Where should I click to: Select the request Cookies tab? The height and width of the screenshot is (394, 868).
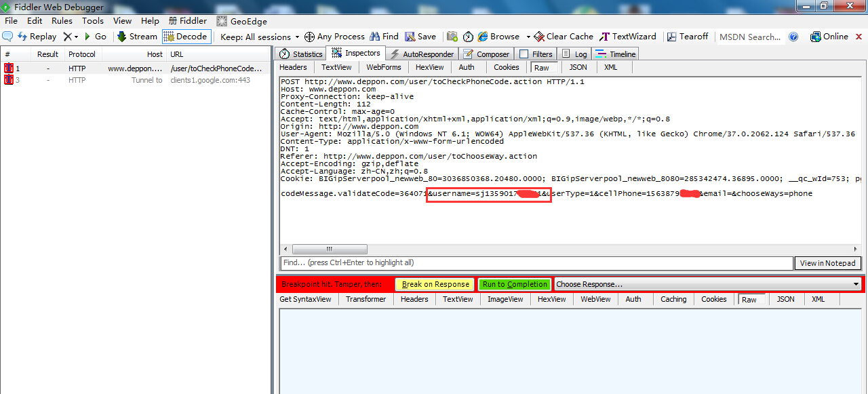coord(506,67)
